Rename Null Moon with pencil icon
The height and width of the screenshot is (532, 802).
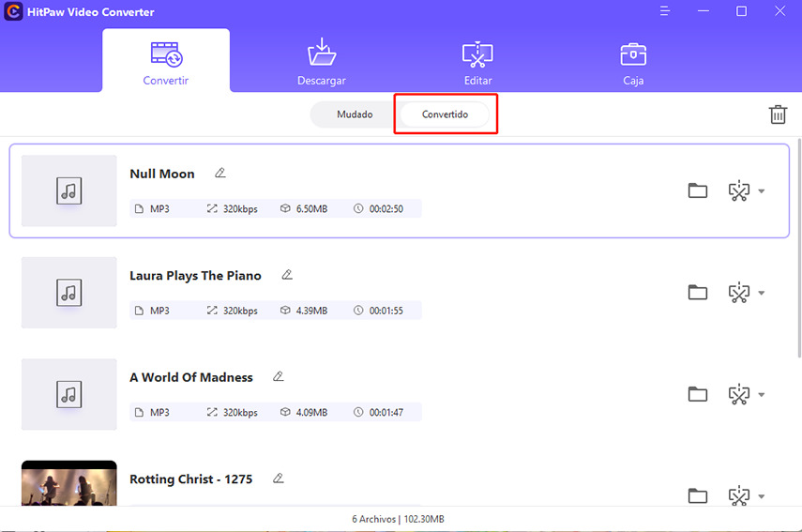219,173
